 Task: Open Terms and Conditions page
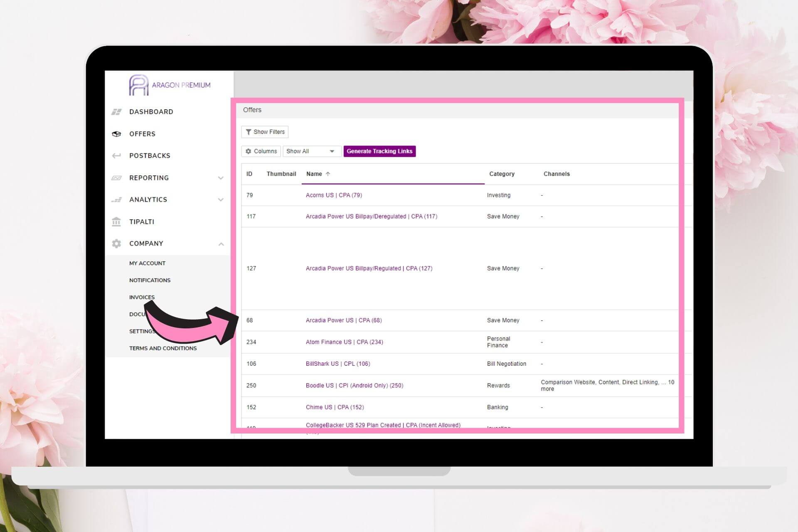tap(163, 348)
